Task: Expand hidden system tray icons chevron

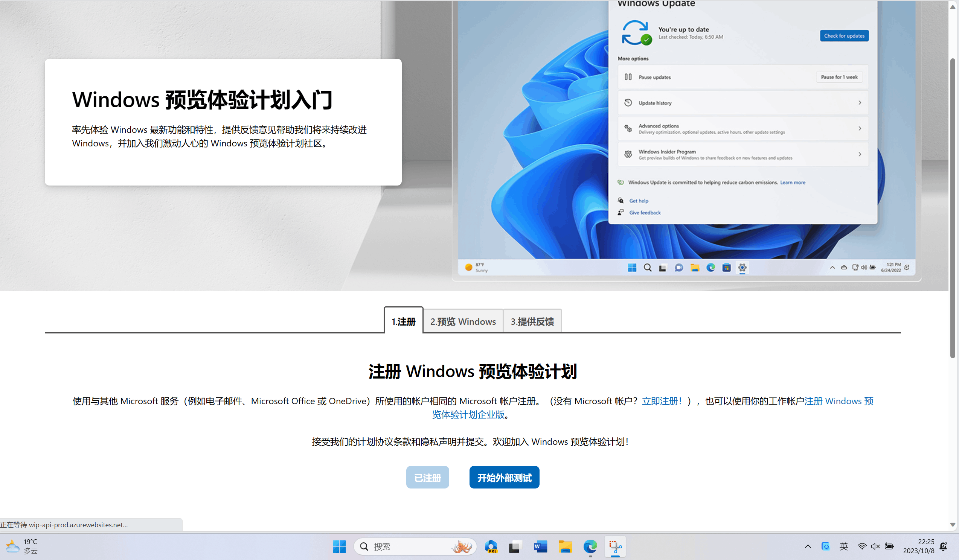Action: point(808,547)
